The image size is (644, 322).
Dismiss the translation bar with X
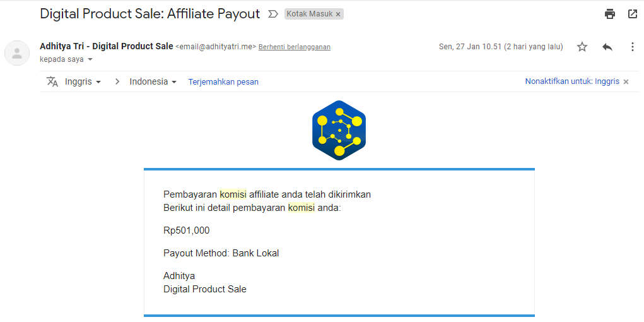626,81
